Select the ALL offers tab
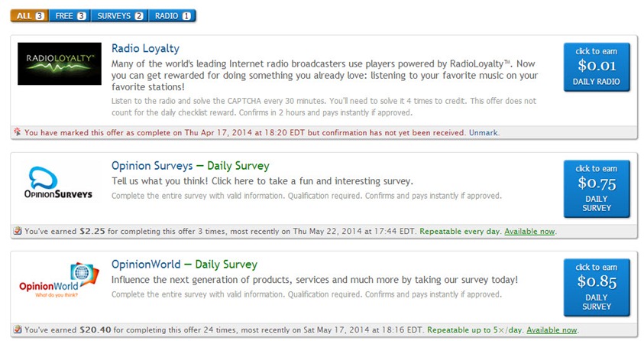This screenshot has height=341, width=644. click(x=30, y=16)
